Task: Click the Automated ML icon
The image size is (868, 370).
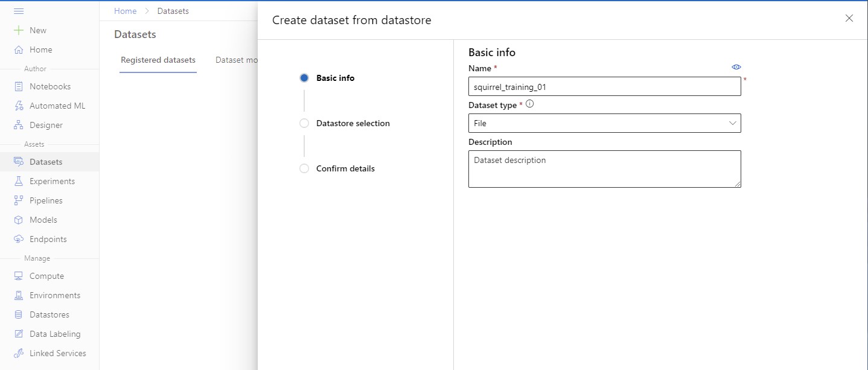Action: point(19,106)
